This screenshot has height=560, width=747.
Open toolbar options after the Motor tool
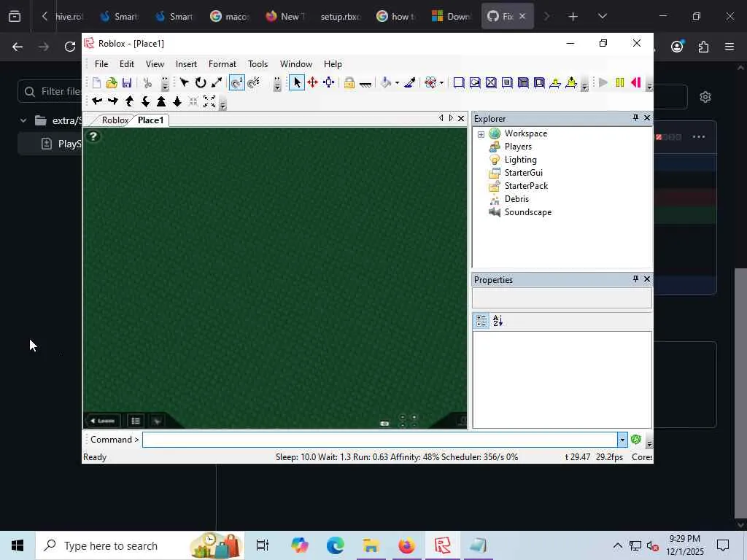coord(584,85)
